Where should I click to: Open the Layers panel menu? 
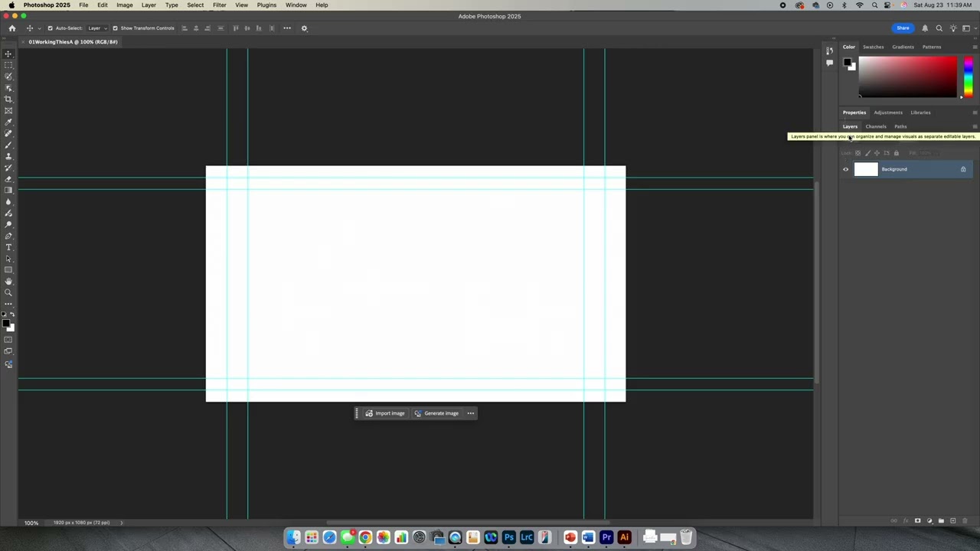(975, 126)
